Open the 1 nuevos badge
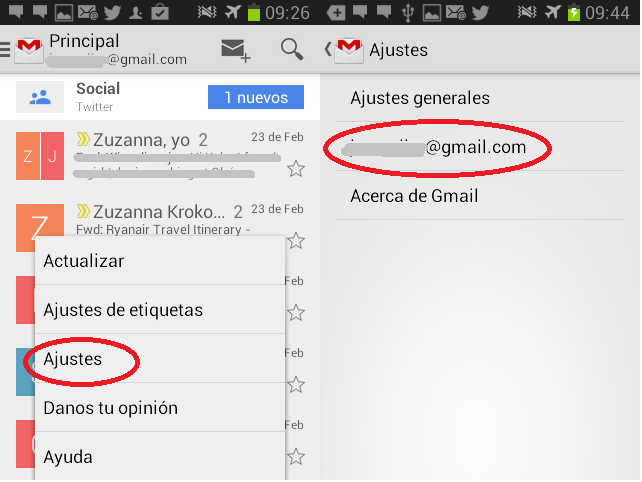The width and height of the screenshot is (642, 482). pyautogui.click(x=256, y=97)
